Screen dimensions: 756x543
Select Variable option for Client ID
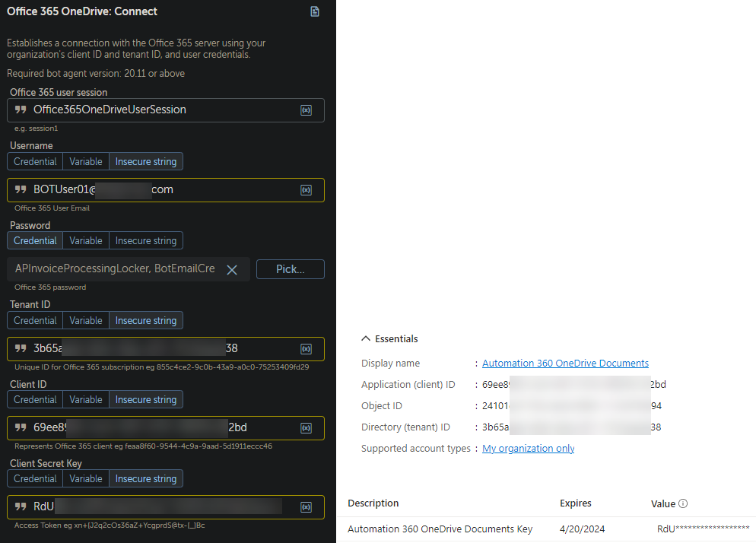[86, 400]
